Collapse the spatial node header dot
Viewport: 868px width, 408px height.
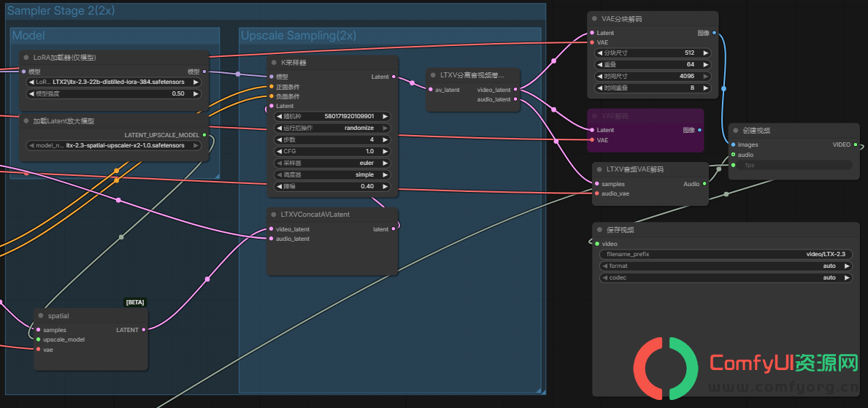pos(40,316)
